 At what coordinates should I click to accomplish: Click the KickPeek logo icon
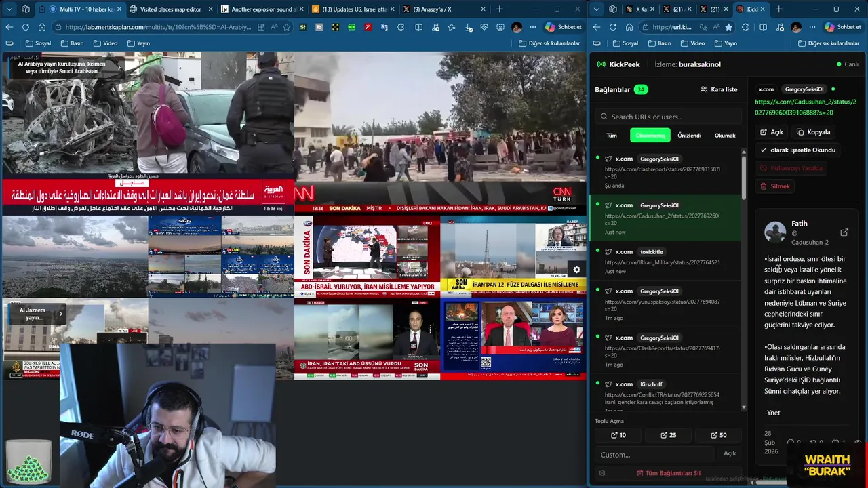click(601, 64)
